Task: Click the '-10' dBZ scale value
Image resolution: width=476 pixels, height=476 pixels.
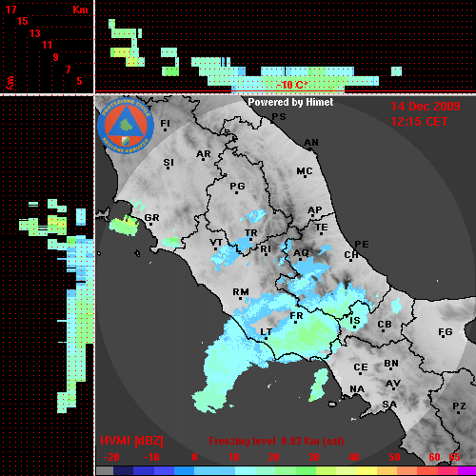Action: point(151,457)
